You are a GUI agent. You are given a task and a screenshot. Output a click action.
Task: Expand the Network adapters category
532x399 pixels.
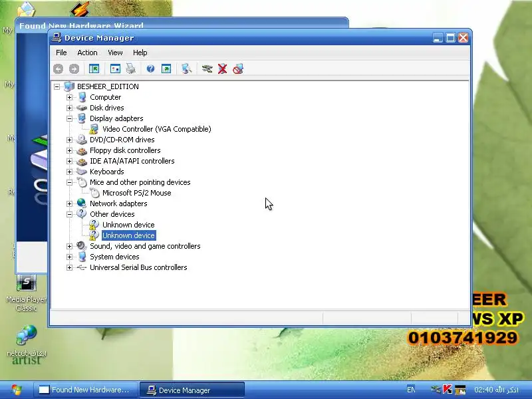(70, 203)
